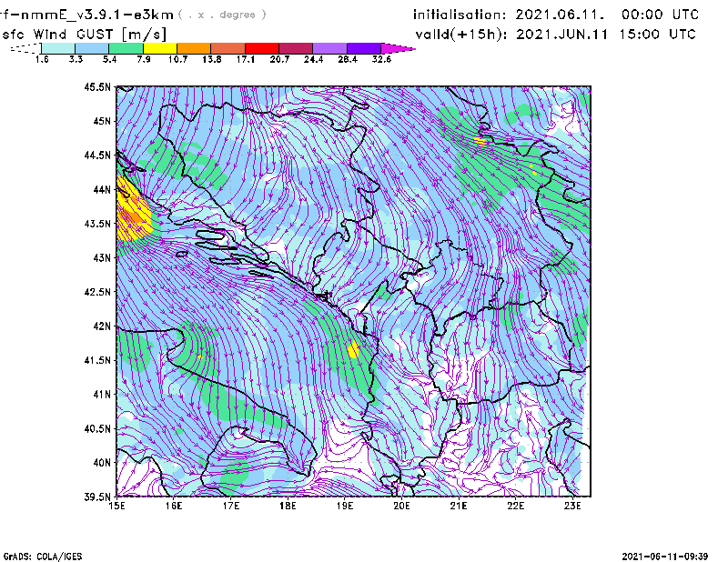Select the orange 10.7–13.8 legend swatch
Image resolution: width=728 pixels, height=562 pixels.
click(194, 48)
